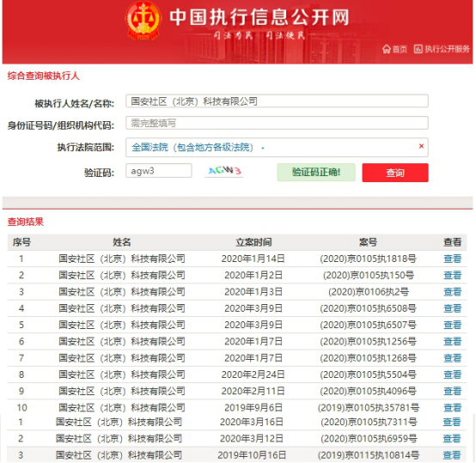The width and height of the screenshot is (476, 463).
Task: View details for case 京0105执5504号
Action: [452, 375]
